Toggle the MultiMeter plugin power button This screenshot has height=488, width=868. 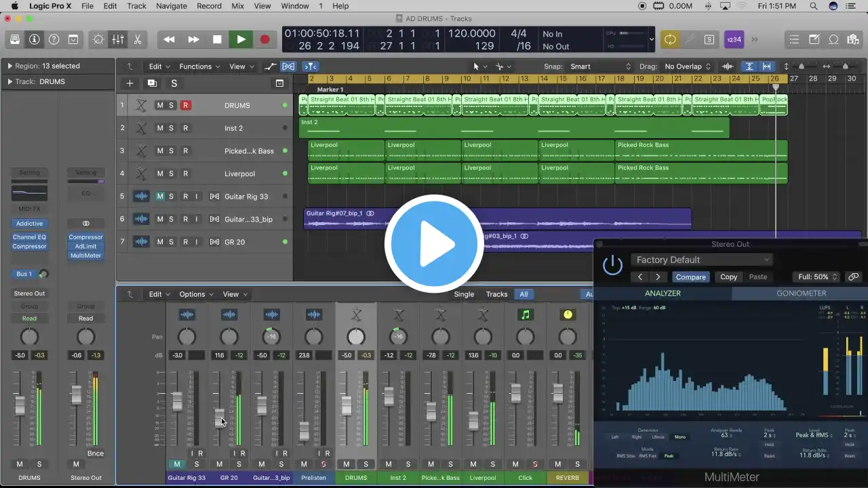tap(612, 265)
